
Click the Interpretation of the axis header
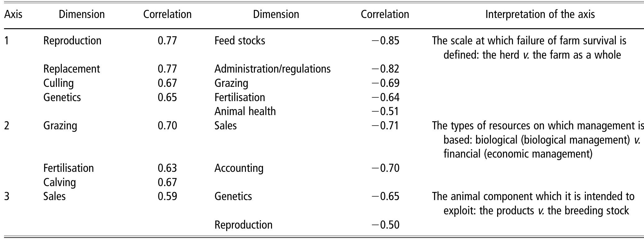540,14
